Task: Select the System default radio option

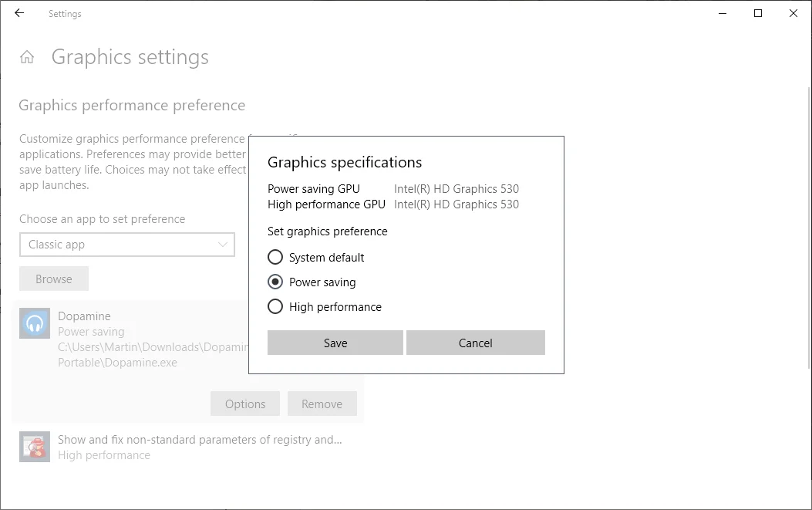Action: click(275, 258)
